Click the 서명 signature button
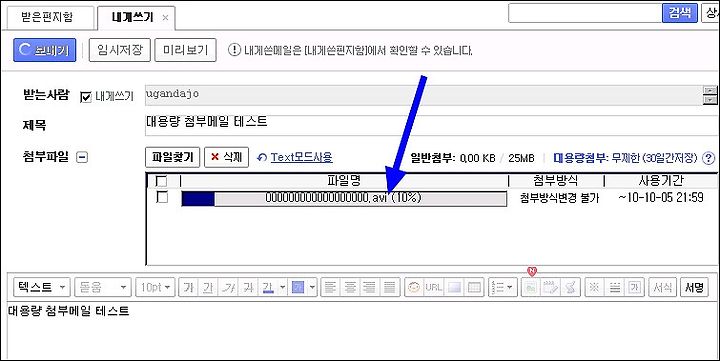The image size is (720, 361). click(694, 288)
